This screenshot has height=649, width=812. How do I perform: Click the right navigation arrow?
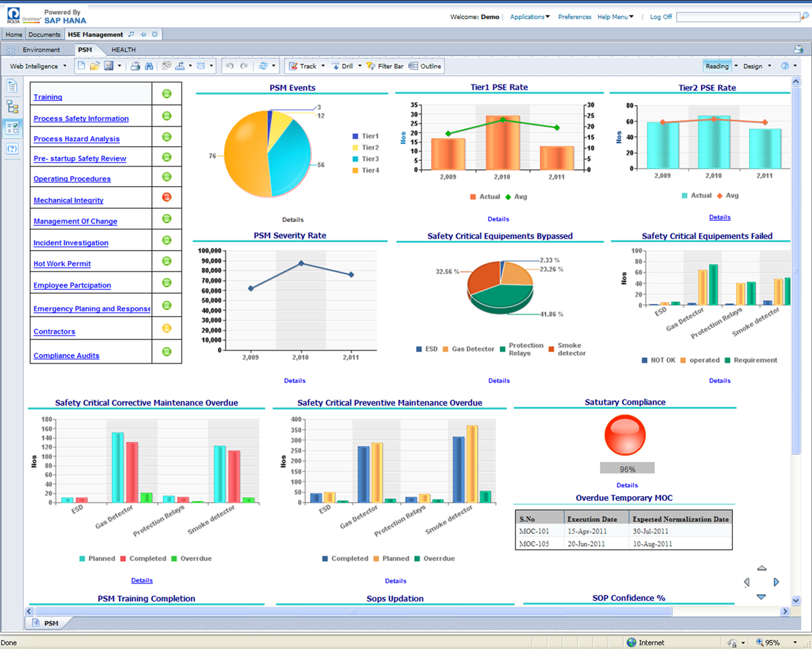click(x=776, y=582)
